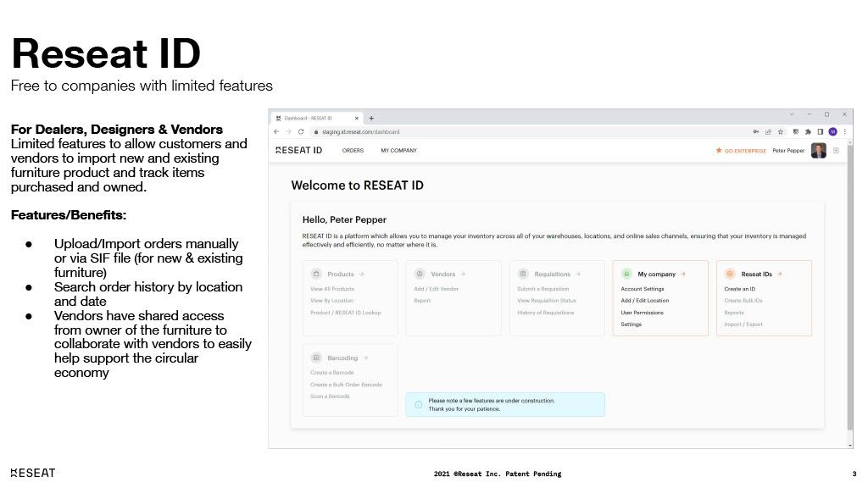Open the My company arrow
868x488 pixels.
point(683,274)
